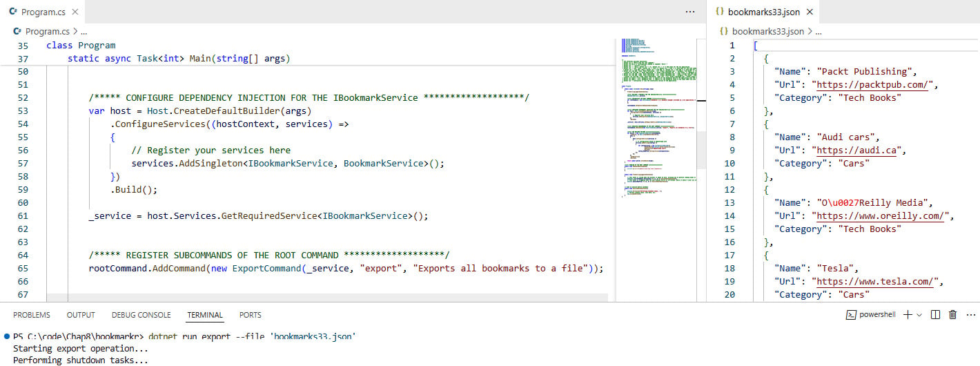Click line number 57 in Program.cs
Image resolution: width=980 pixels, height=366 pixels.
click(x=23, y=163)
